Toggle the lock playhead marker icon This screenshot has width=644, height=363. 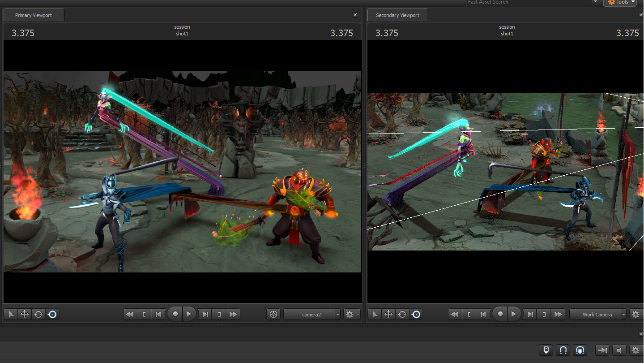546,350
